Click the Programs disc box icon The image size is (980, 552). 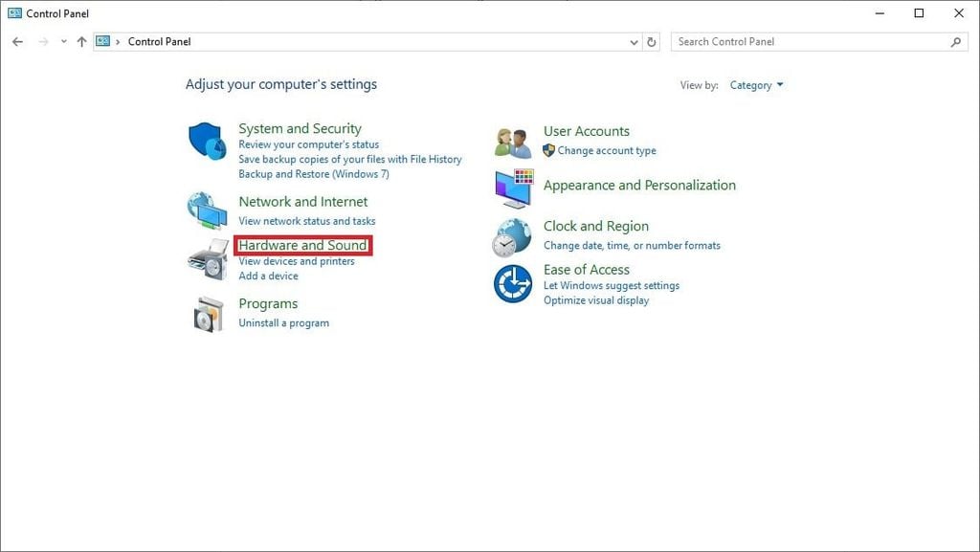click(208, 314)
